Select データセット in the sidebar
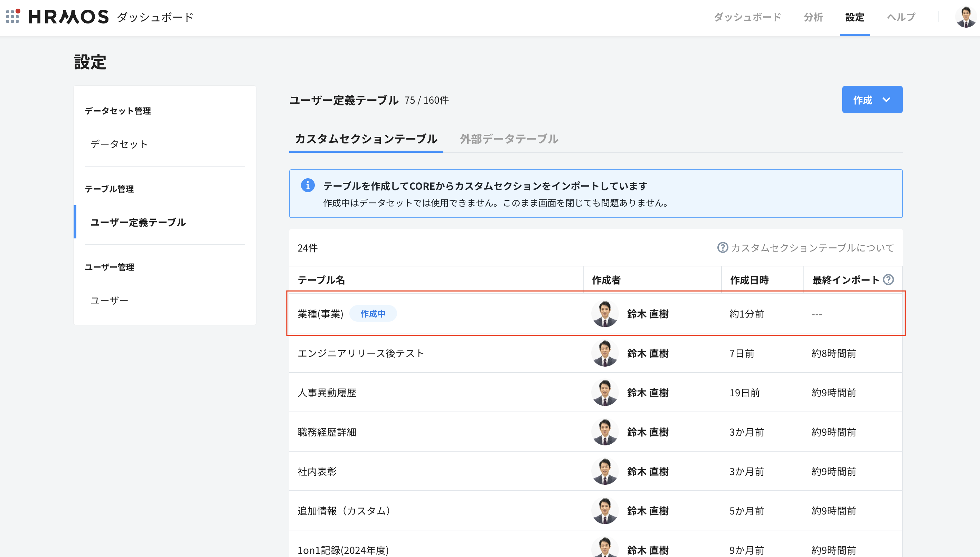The width and height of the screenshot is (980, 557). click(x=119, y=144)
